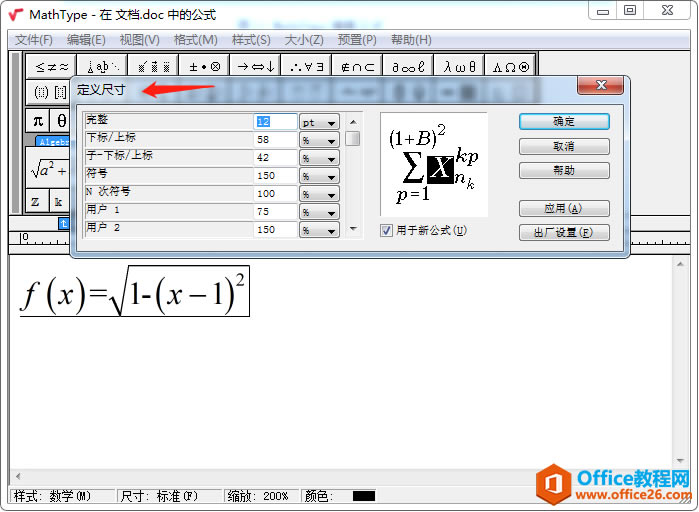Open the lowercase Greek palette (λωθ)
The image size is (699, 512).
(x=459, y=66)
